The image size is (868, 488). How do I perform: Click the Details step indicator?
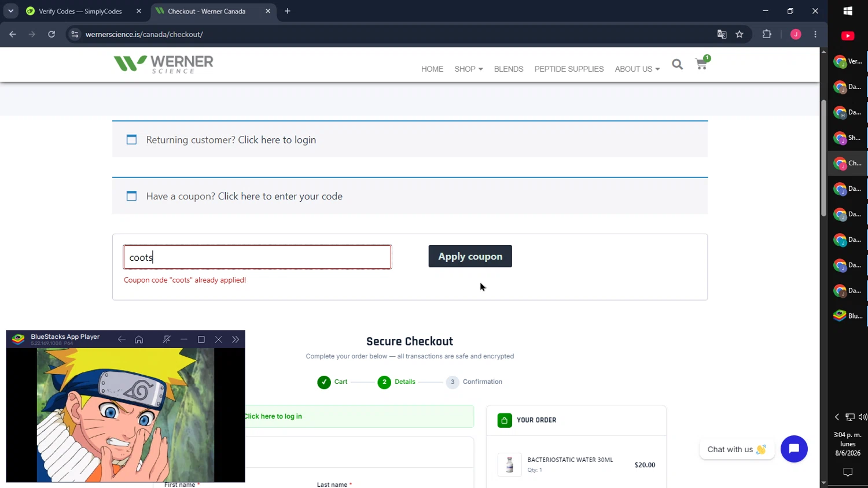(396, 382)
